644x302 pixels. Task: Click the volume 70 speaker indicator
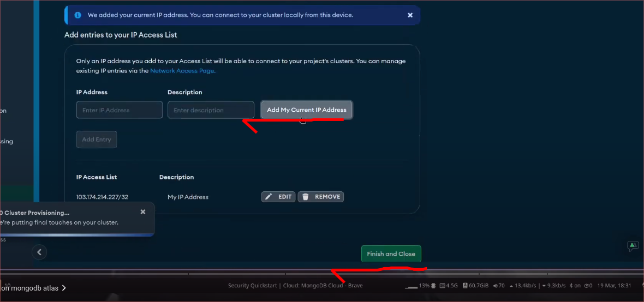click(x=499, y=286)
